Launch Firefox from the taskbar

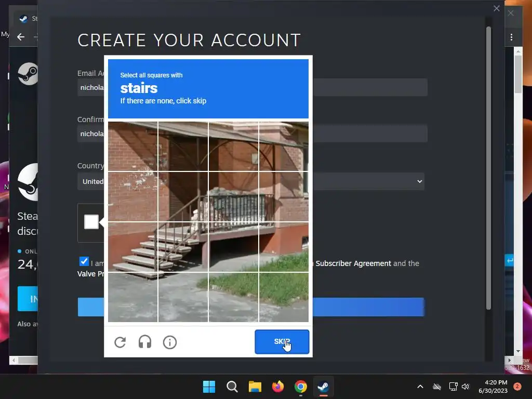point(278,387)
